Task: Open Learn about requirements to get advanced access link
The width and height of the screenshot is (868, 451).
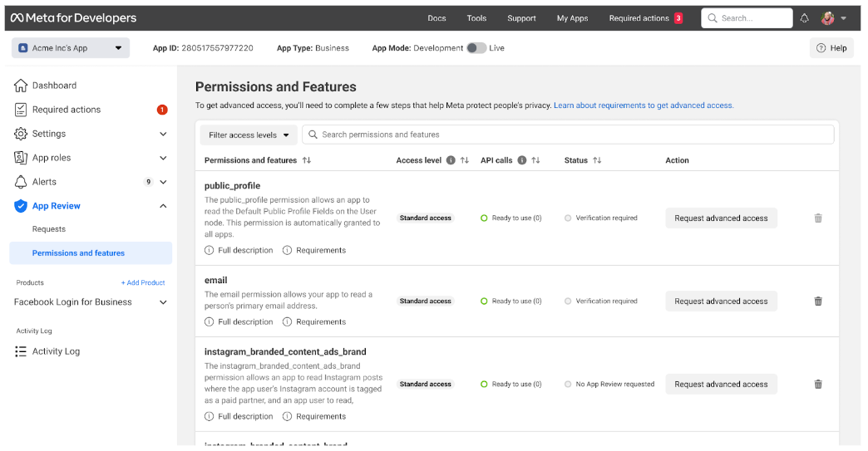Action: coord(644,105)
